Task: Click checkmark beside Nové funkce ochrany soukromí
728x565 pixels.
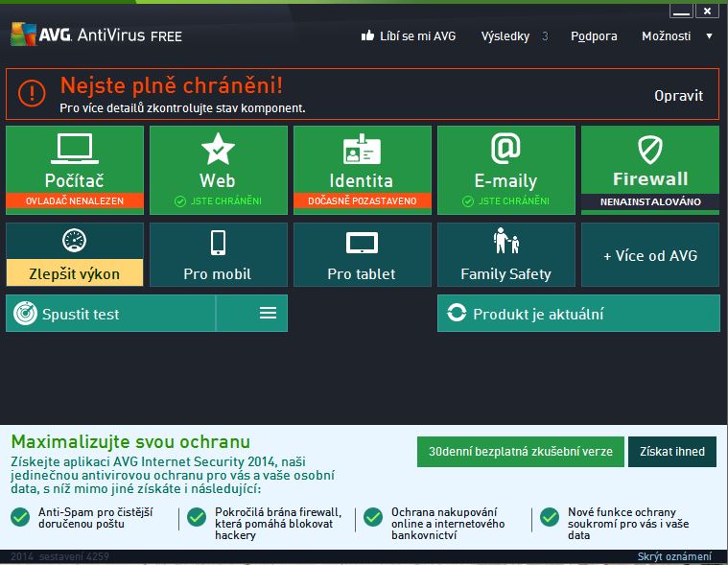Action: tap(550, 517)
